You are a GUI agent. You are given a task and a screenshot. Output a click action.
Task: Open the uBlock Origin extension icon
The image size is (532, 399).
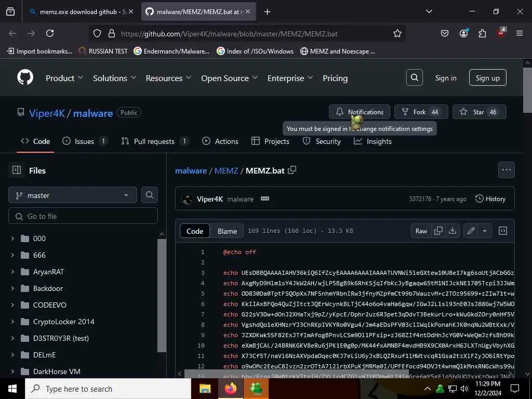pyautogui.click(x=501, y=33)
